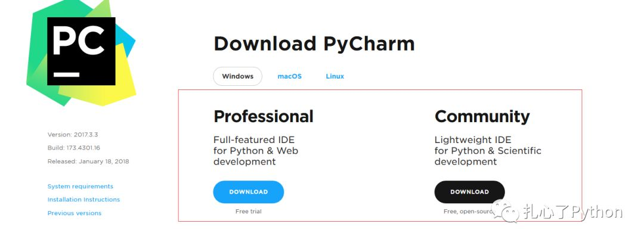Go to Previous versions
The height and width of the screenshot is (242, 644).
[75, 213]
